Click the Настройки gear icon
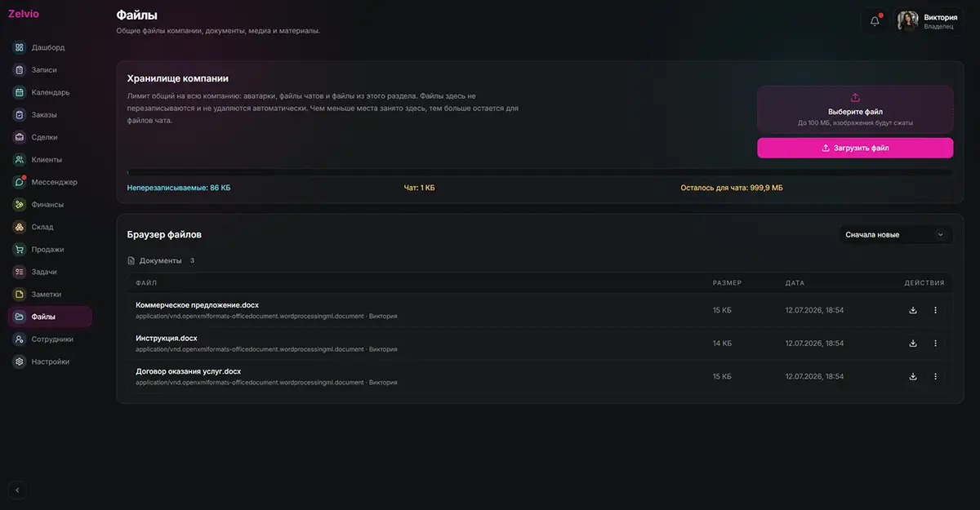This screenshot has width=980, height=510. coord(19,361)
